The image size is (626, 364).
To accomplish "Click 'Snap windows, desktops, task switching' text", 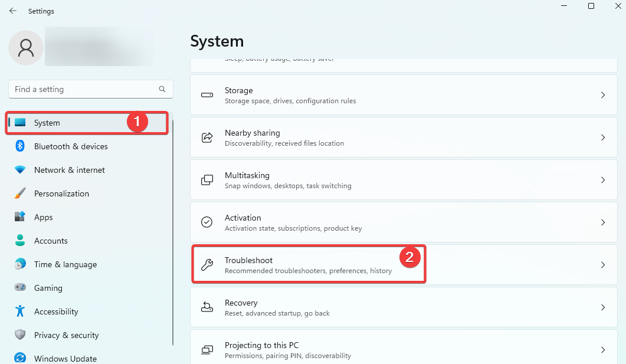I will point(288,186).
